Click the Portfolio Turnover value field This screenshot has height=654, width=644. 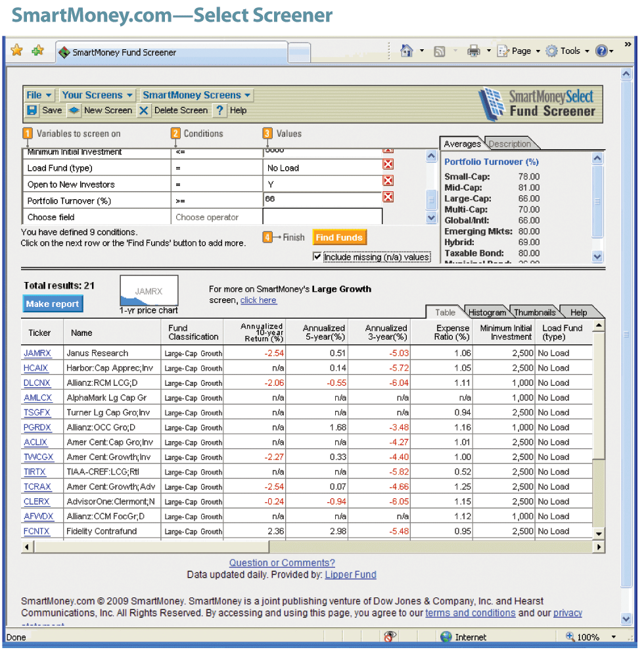pyautogui.click(x=322, y=199)
